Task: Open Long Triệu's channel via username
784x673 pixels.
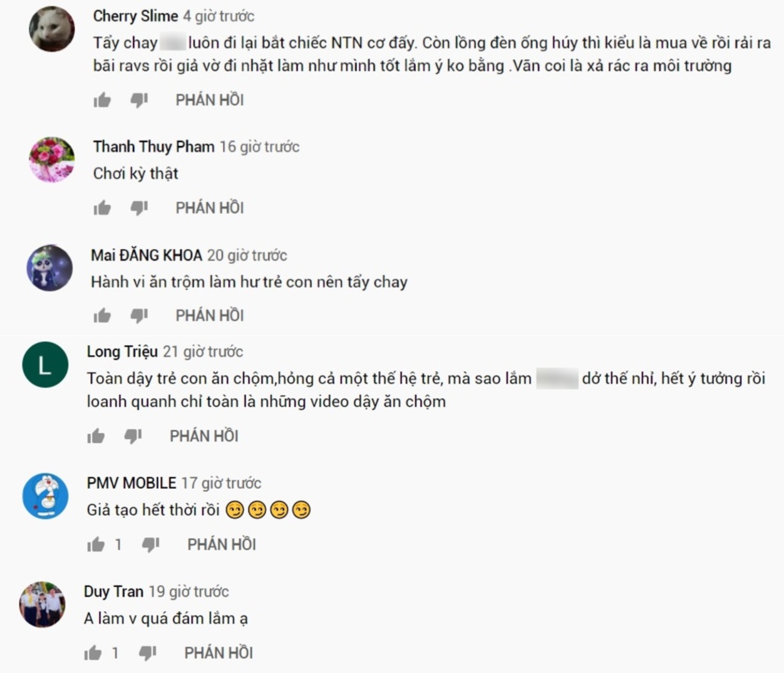Action: [x=120, y=352]
